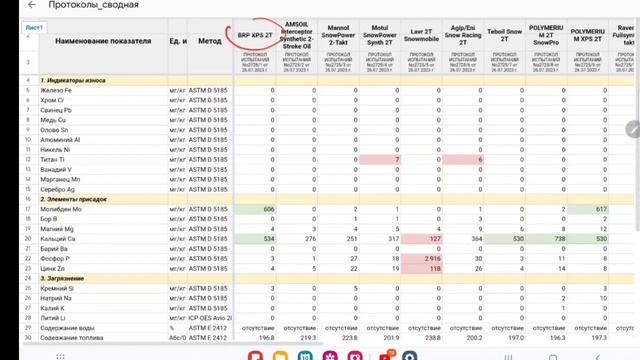Select the Кремний Si row label
The image size is (640, 360).
(x=57, y=288)
